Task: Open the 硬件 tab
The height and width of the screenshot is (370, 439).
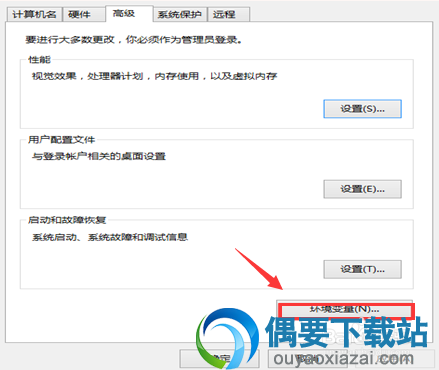Action: (84, 15)
